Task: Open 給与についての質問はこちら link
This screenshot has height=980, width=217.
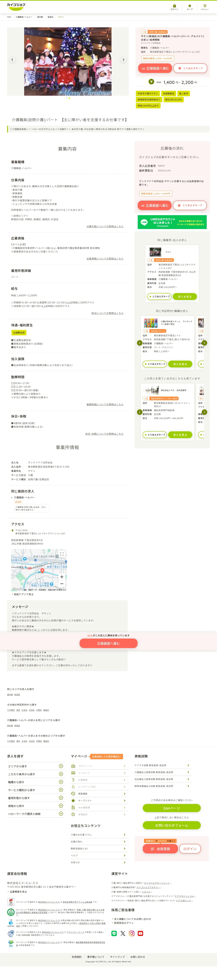Action: 107,313
